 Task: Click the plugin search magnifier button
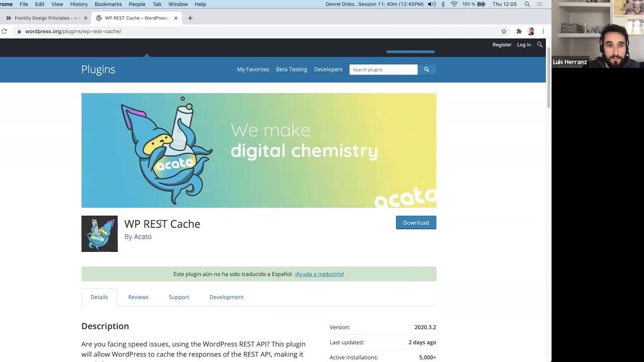pyautogui.click(x=426, y=69)
